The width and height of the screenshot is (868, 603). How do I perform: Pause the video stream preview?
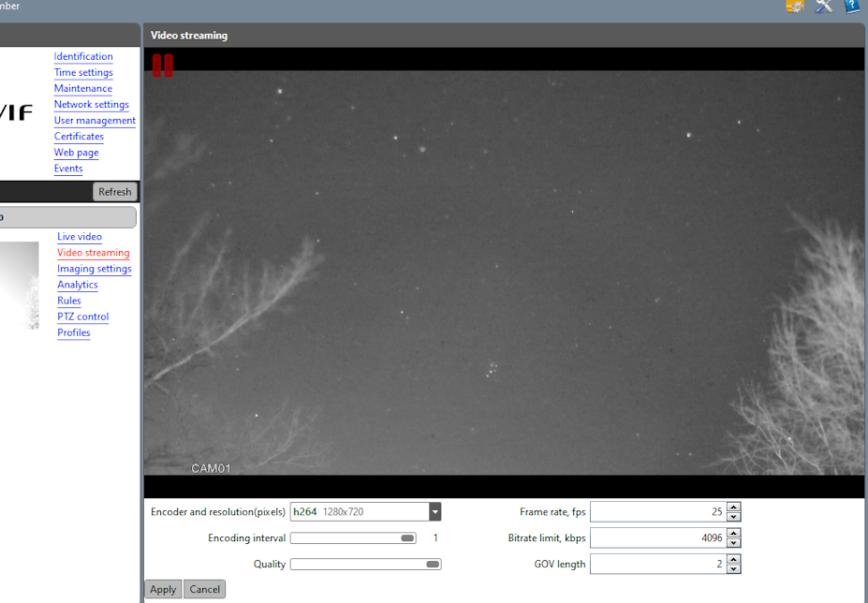click(163, 66)
